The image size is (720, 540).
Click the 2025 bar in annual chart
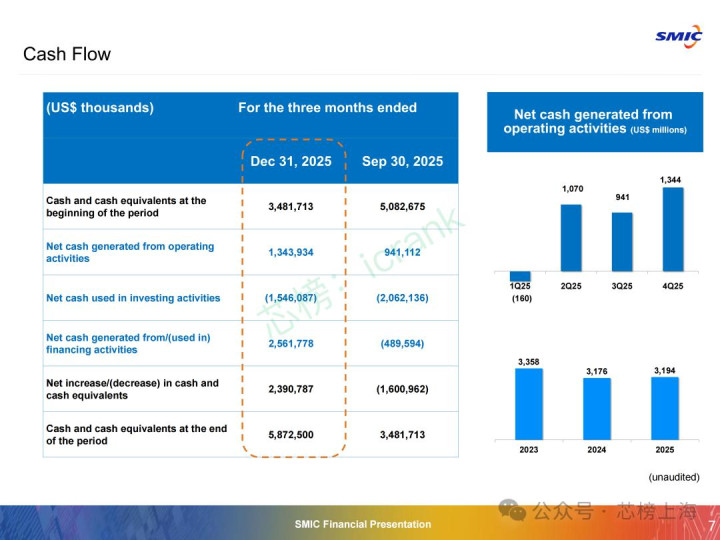coord(665,408)
